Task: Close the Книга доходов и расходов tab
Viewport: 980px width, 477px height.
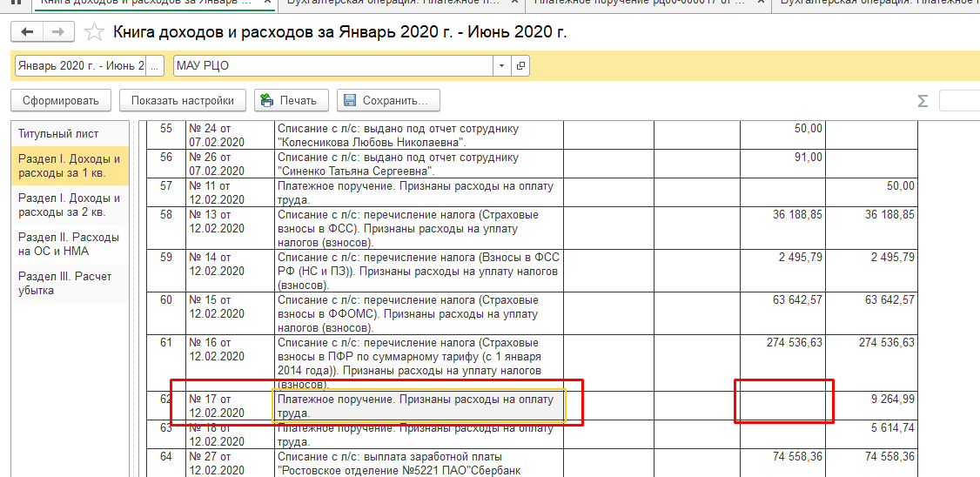Action: 270,3
